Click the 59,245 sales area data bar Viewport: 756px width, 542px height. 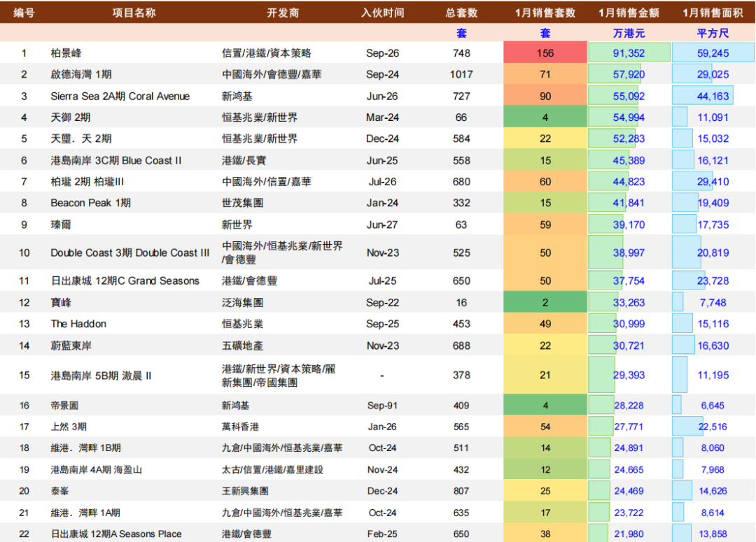tap(713, 53)
